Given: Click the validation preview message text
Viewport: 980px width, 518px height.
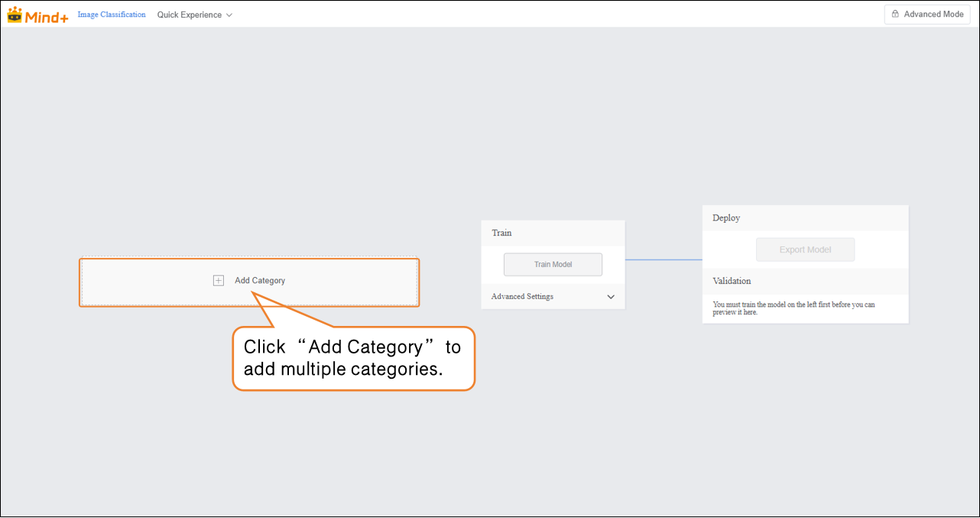Looking at the screenshot, I should tap(793, 308).
